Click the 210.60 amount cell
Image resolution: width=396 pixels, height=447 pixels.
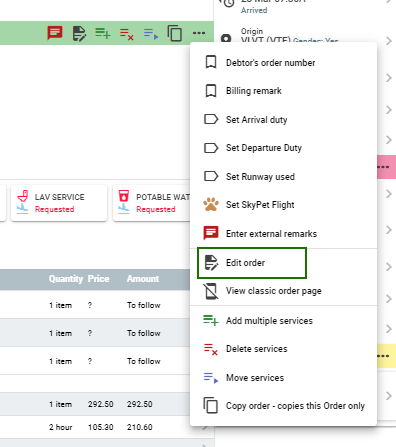pos(140,427)
